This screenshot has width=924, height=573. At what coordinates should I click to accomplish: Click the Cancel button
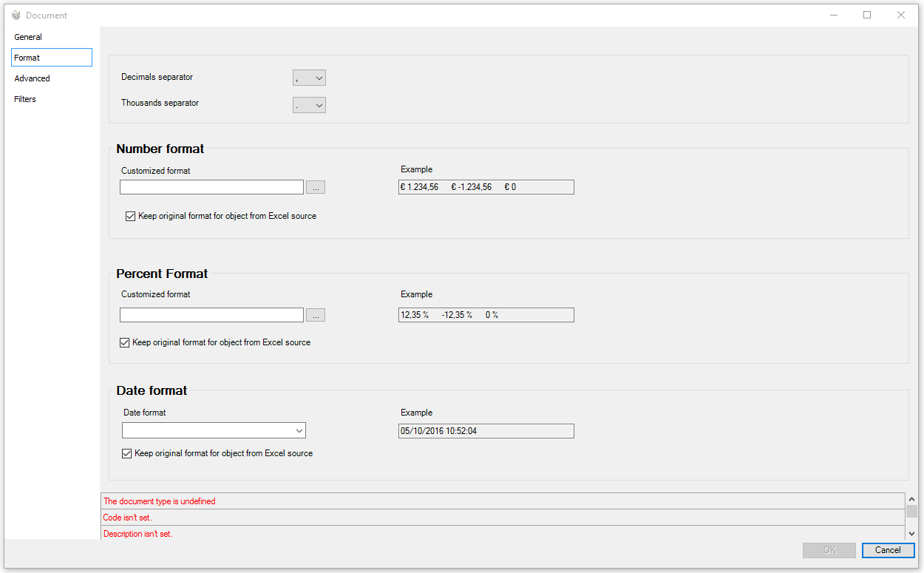click(x=888, y=550)
